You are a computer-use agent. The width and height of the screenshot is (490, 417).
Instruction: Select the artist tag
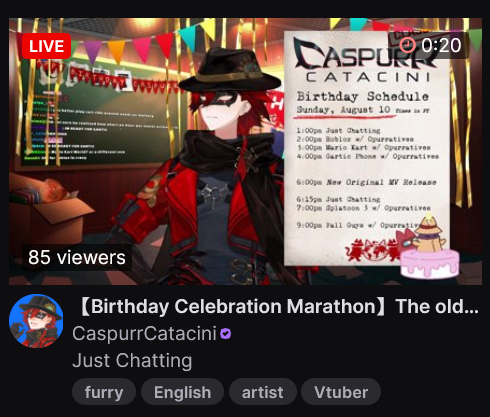(x=263, y=392)
